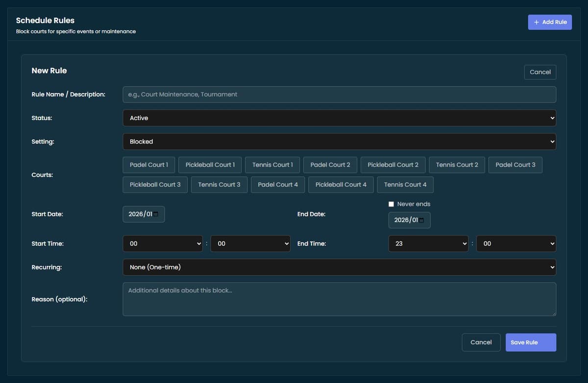Focus the Rule Name / Description field
Screen dimensions: 588x383
click(x=339, y=95)
